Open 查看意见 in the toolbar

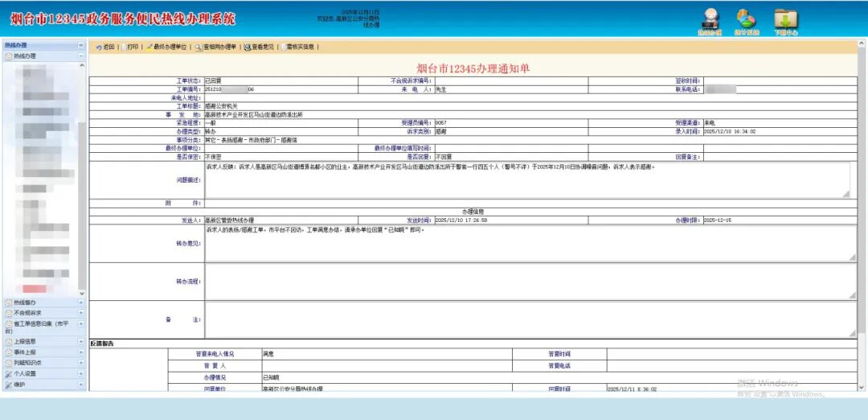(x=260, y=47)
